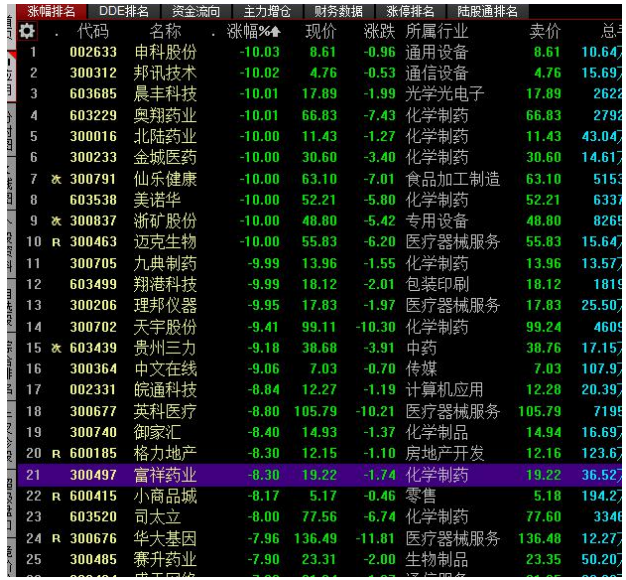This screenshot has height=580, width=626.
Task: Click stock code 300233
Action: tap(93, 157)
